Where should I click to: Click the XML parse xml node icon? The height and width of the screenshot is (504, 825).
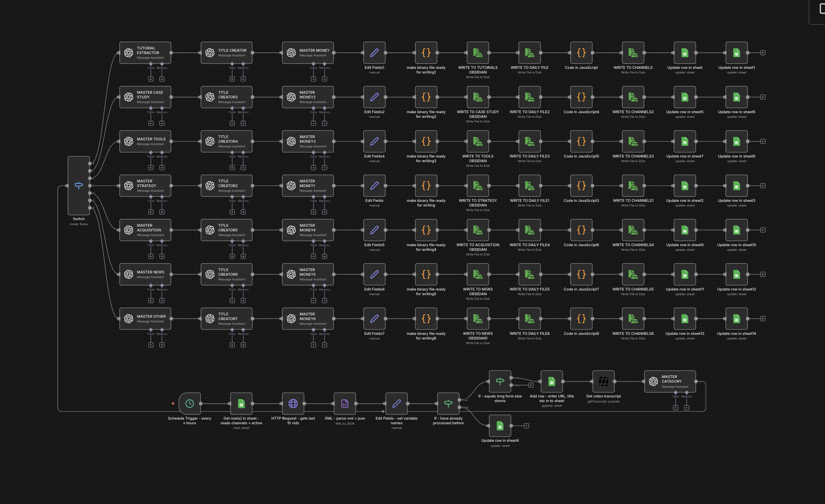coord(345,403)
